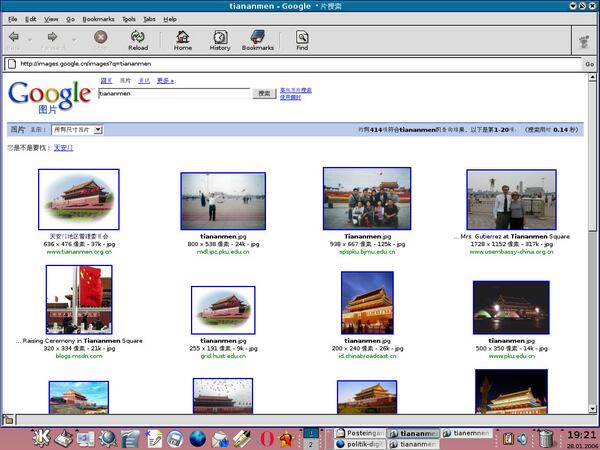Open the blogs.msdn.com source link
Screen dimensions: 600x450
tap(79, 356)
